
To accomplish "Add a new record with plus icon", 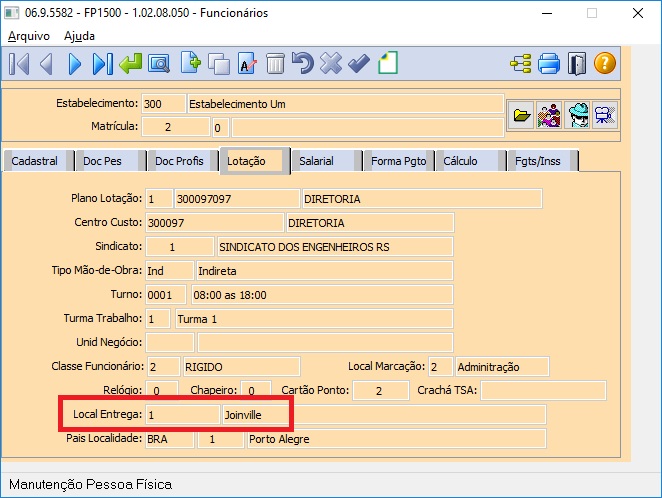I will point(190,63).
